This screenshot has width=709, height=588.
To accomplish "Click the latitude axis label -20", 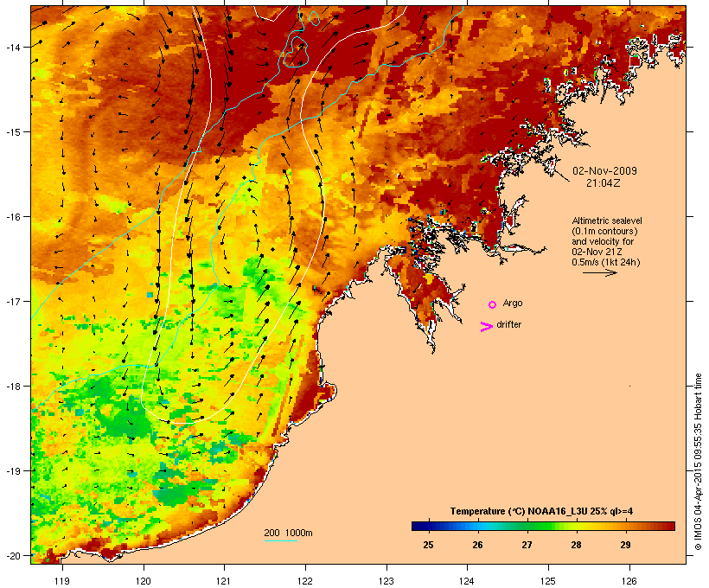I will (12, 556).
